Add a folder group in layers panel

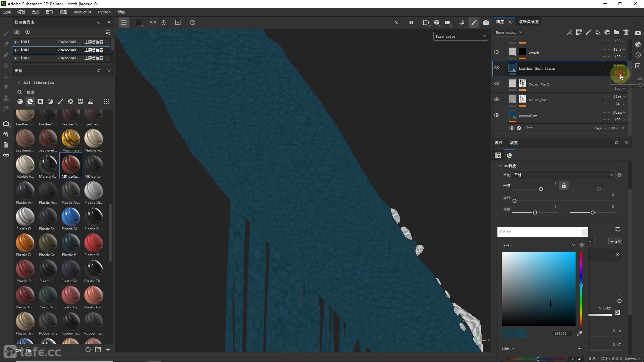[x=616, y=32]
